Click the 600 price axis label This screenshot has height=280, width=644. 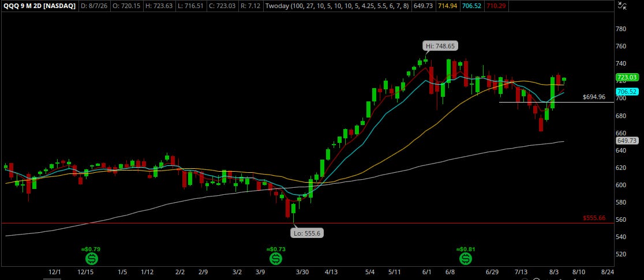click(x=621, y=185)
